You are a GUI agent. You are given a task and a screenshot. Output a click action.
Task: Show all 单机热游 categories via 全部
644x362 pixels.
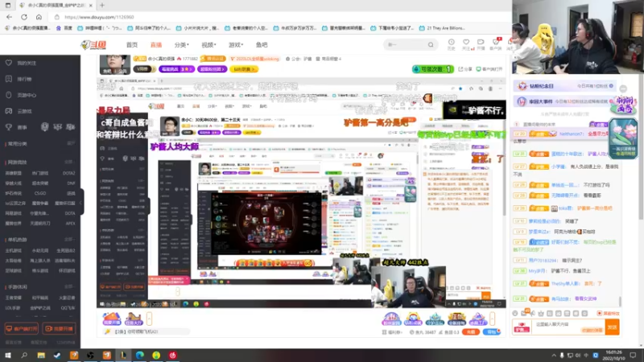69,239
